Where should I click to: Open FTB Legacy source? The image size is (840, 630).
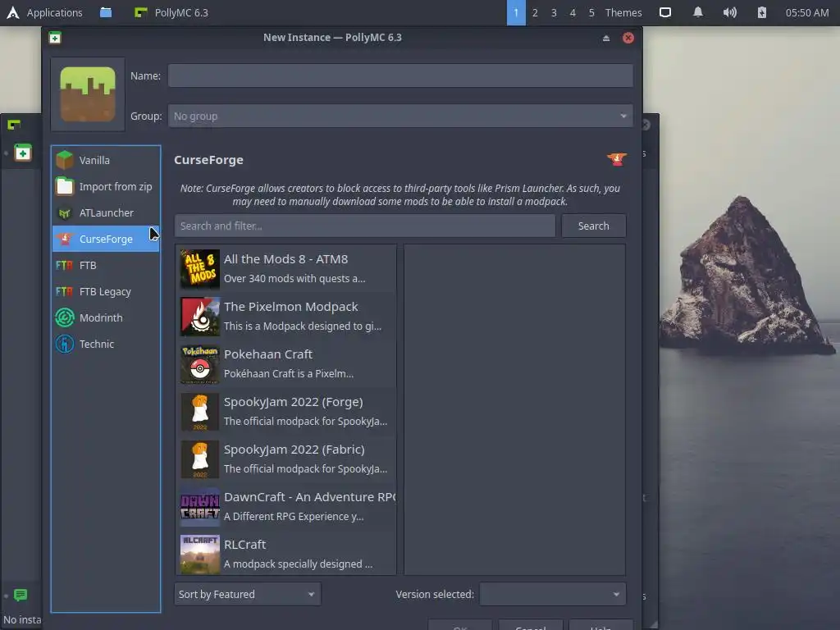(x=106, y=291)
